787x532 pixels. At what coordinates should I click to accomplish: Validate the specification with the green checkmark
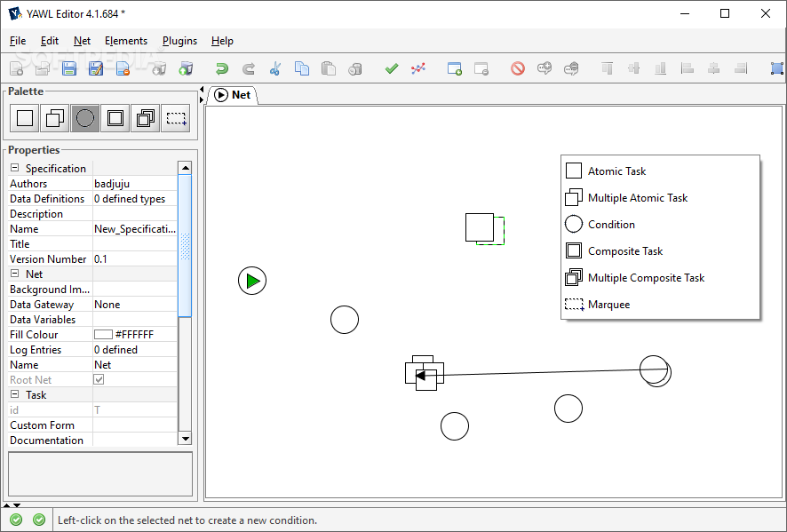392,68
